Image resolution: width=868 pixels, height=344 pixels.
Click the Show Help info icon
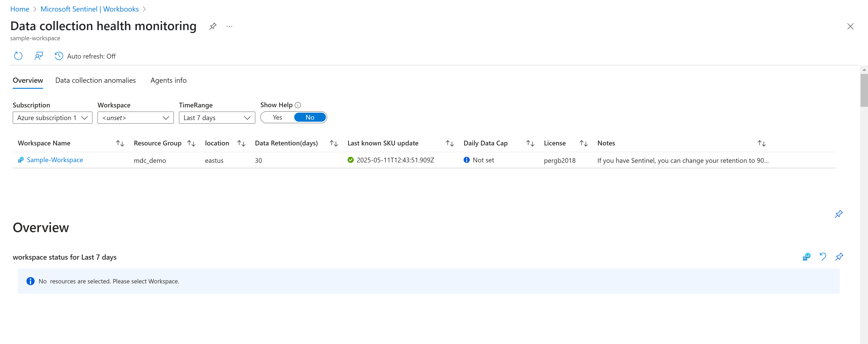click(x=298, y=105)
